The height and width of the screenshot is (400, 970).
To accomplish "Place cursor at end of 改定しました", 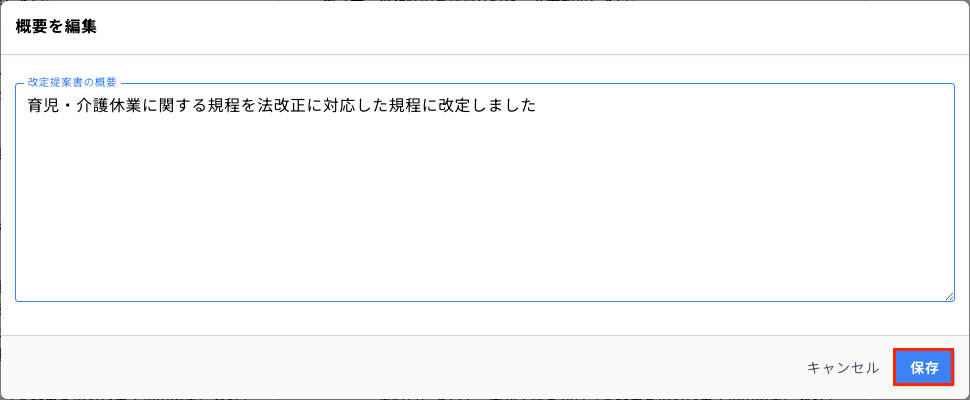I will click(538, 105).
